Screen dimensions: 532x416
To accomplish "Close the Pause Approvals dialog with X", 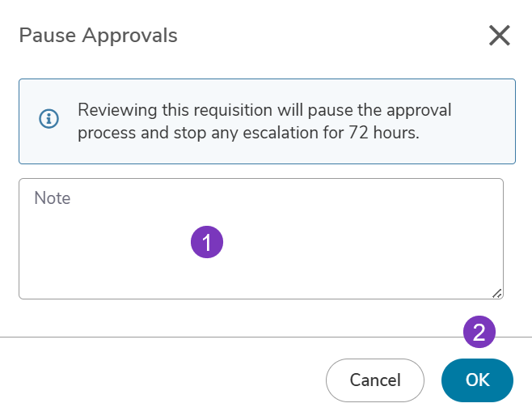I will click(499, 36).
